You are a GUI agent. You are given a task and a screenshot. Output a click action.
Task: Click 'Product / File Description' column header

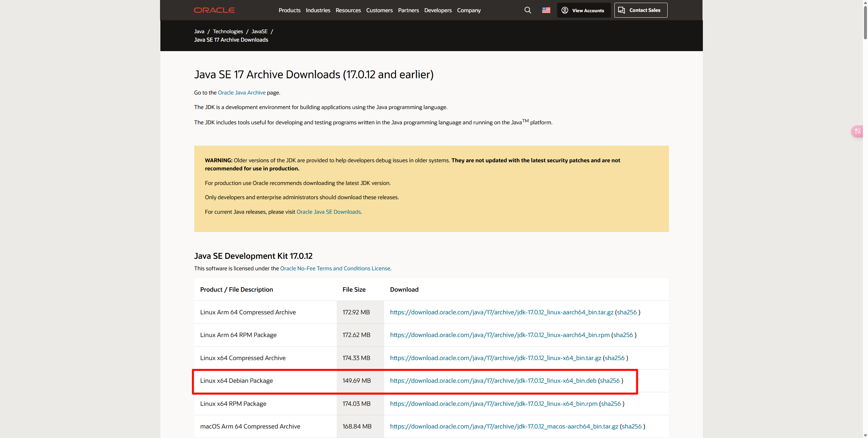[236, 290]
